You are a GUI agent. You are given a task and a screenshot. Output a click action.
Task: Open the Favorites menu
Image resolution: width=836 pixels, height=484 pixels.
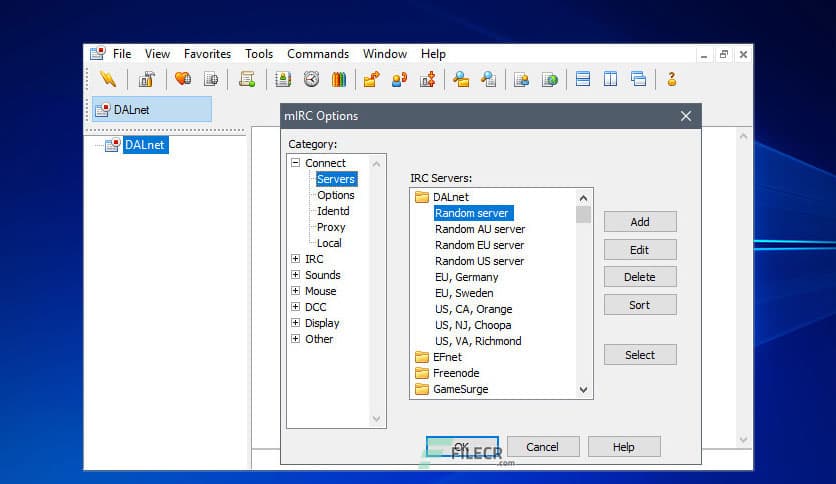coord(207,54)
